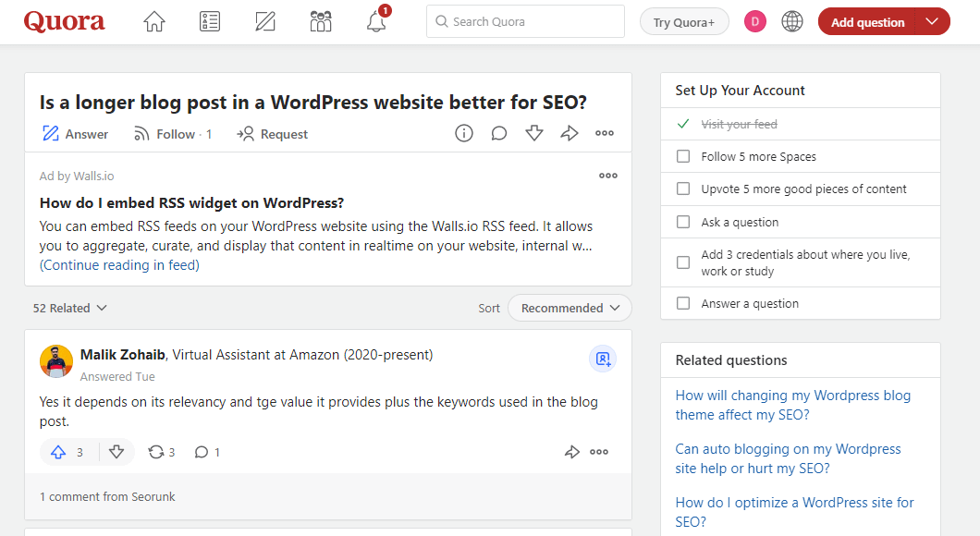The height and width of the screenshot is (536, 980).
Task: Reshare Malik Zohaib's answer
Action: (x=161, y=452)
